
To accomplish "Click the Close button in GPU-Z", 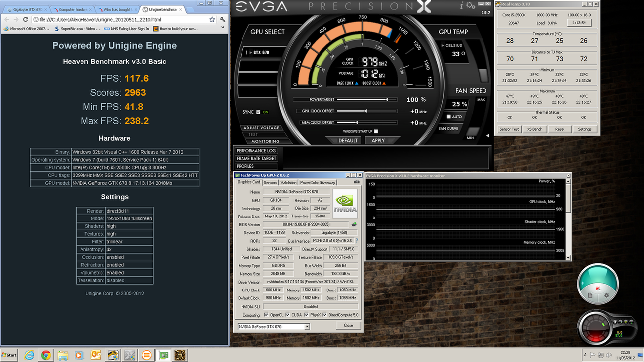I will pyautogui.click(x=348, y=326).
